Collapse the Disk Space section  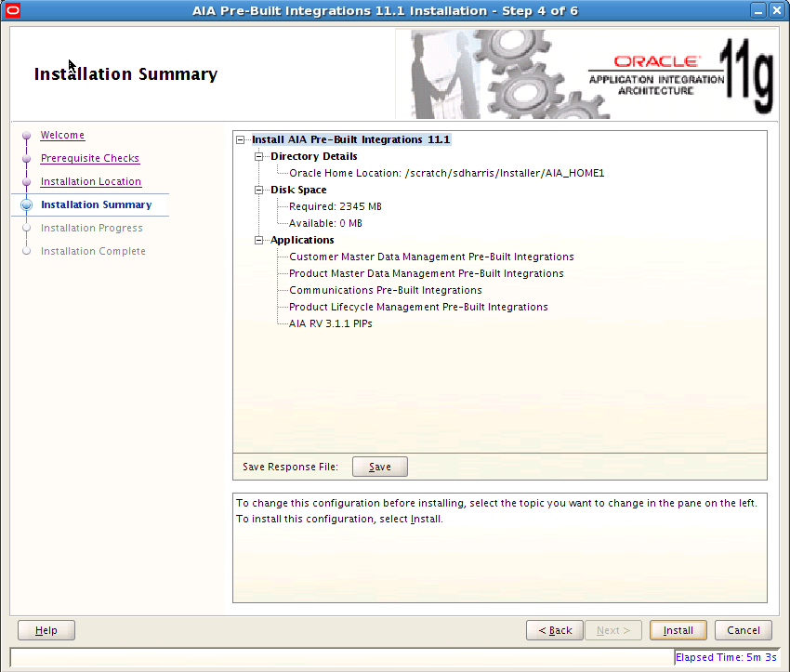pyautogui.click(x=258, y=190)
